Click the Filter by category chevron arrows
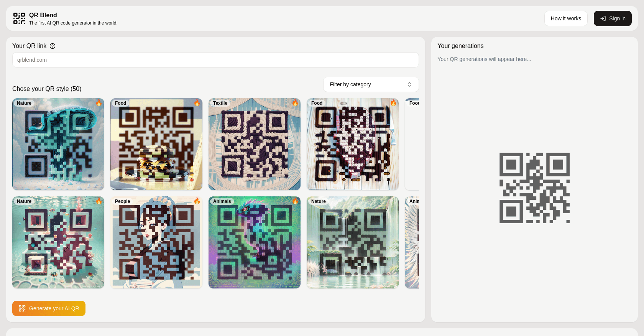644x336 pixels. click(409, 84)
